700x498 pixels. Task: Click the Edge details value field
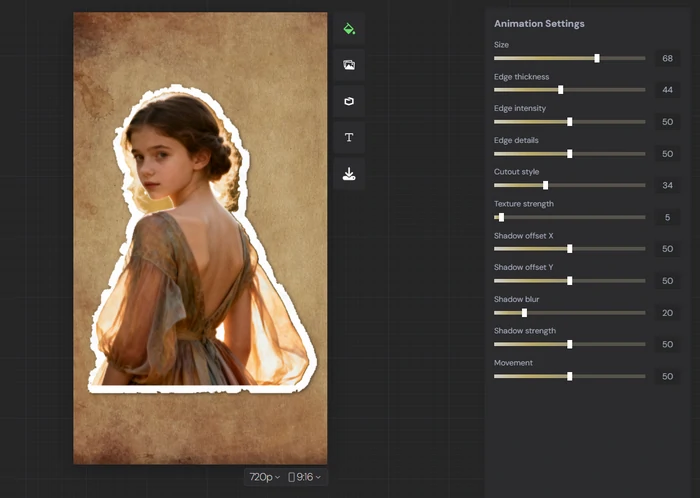[667, 154]
